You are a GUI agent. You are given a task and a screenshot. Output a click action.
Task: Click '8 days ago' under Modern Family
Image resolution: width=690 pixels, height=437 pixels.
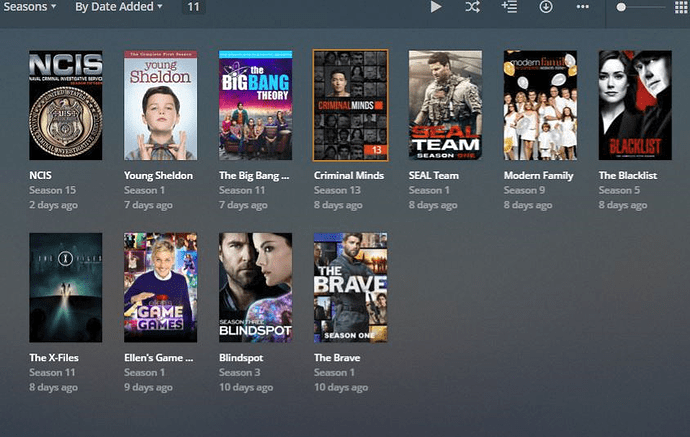(x=528, y=205)
